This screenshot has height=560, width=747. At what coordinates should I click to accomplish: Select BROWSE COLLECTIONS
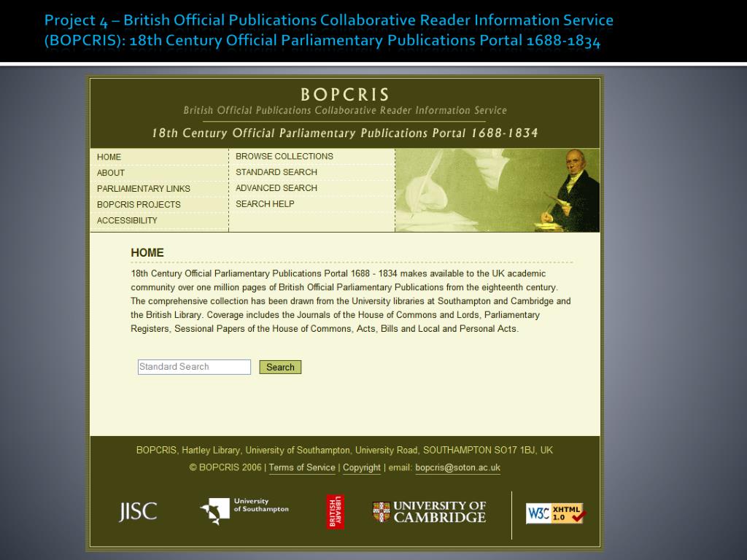click(285, 156)
